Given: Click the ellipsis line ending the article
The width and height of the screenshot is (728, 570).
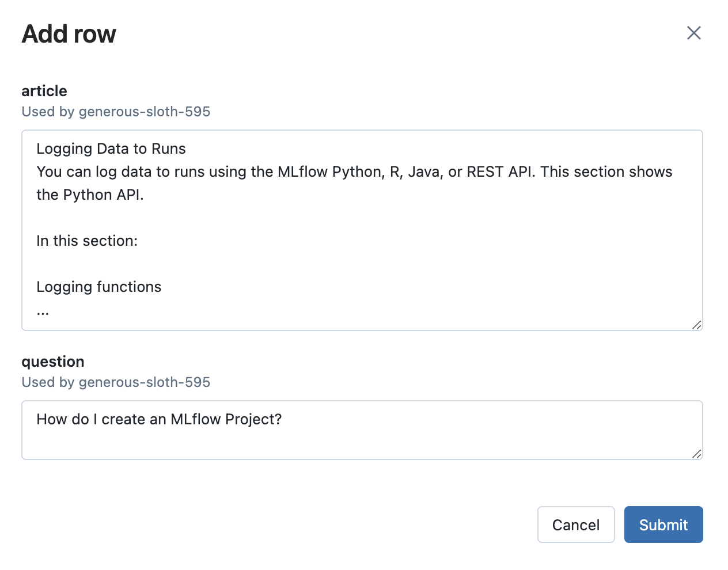Looking at the screenshot, I should 43,311.
